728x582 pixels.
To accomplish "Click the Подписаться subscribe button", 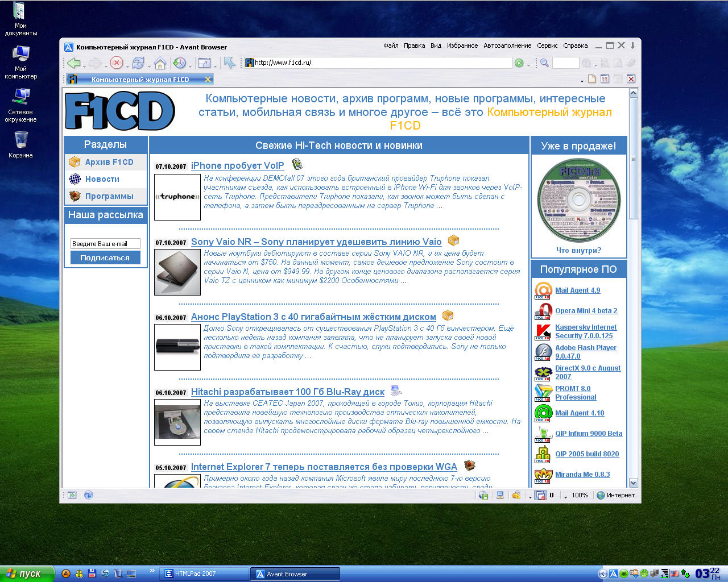I will (105, 258).
